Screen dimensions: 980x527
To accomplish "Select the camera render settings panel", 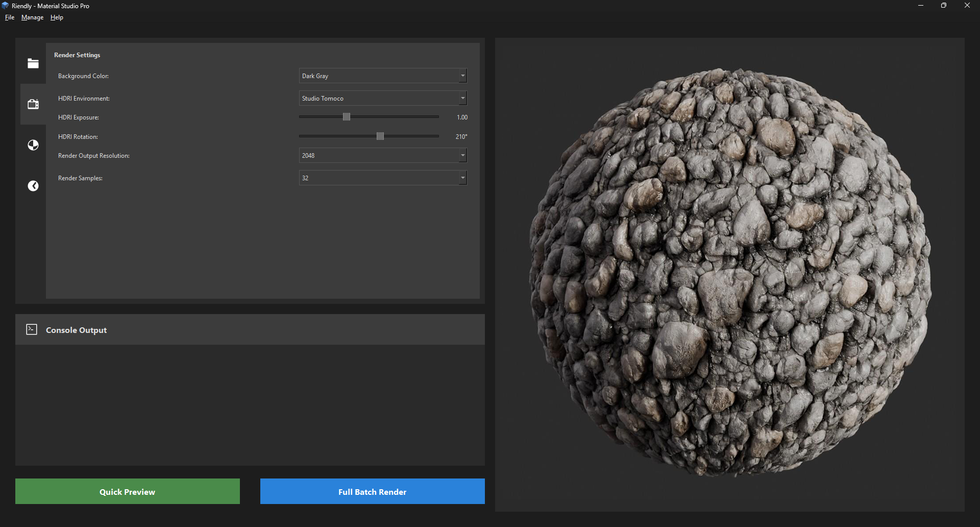I will pos(33,104).
